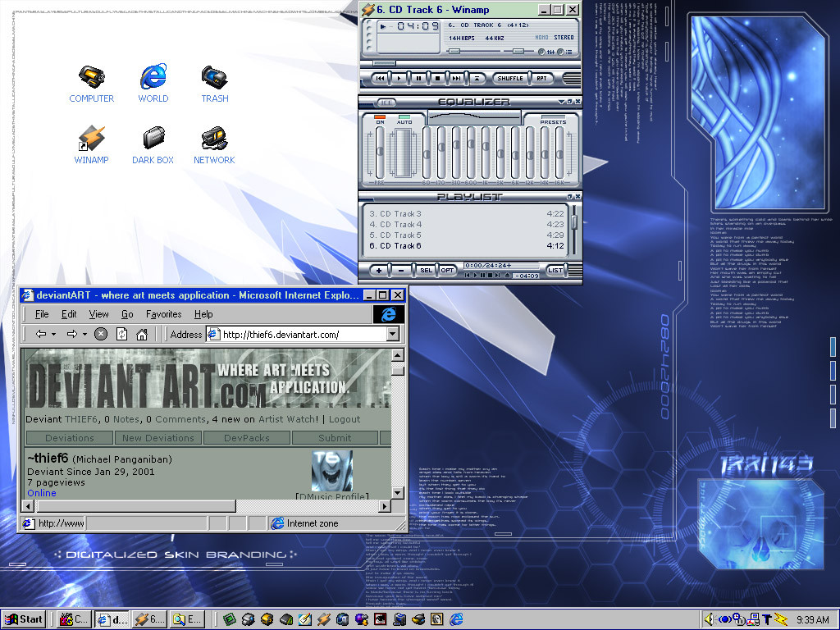840x630 pixels.
Task: Open the Artist Watch! link
Action: 288,419
